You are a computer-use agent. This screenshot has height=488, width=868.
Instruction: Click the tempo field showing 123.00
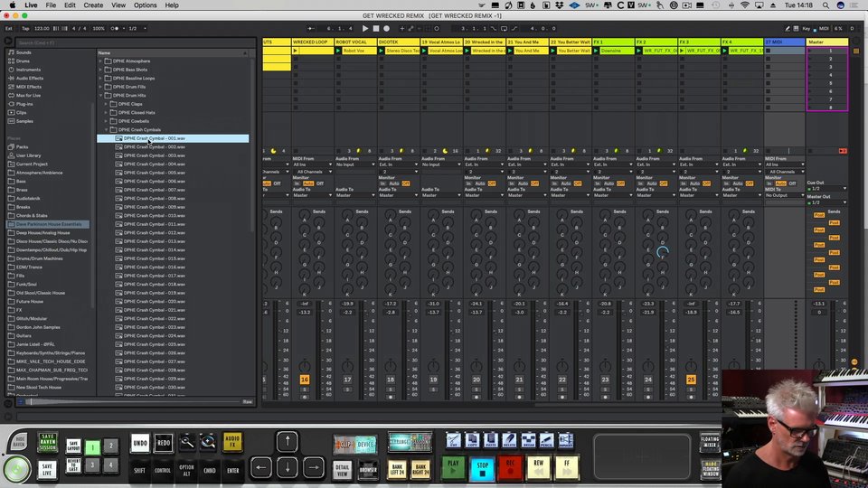[x=42, y=28]
